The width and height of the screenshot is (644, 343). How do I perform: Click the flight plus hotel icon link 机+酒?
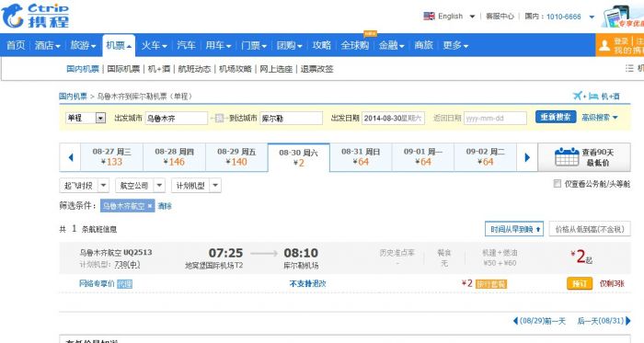(x=596, y=96)
